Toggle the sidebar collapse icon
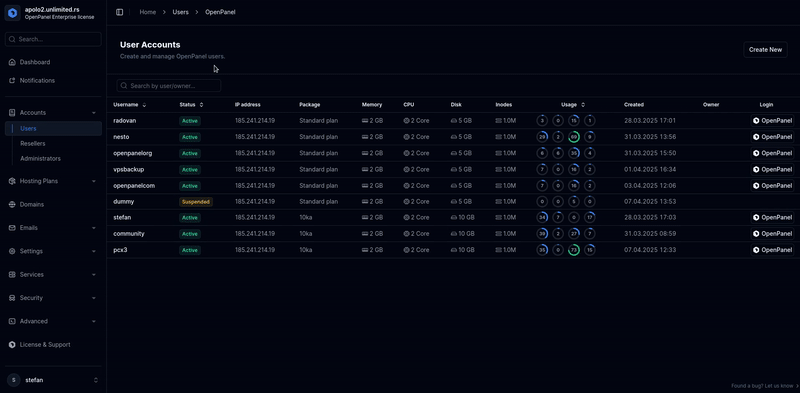 pos(119,12)
